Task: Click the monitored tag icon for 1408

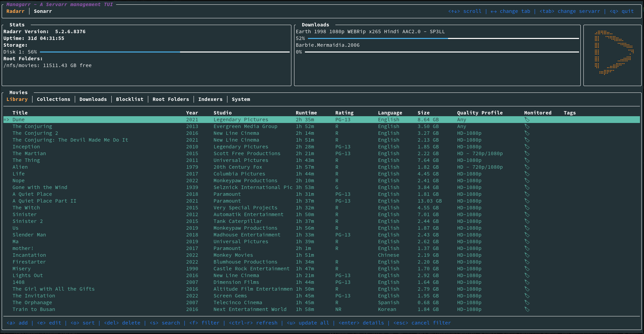Action: (x=527, y=282)
